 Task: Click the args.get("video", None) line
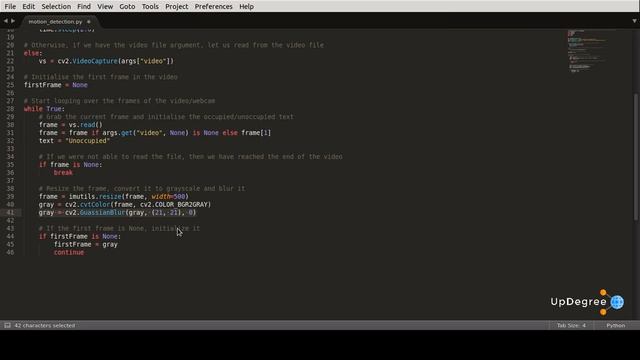pos(155,133)
